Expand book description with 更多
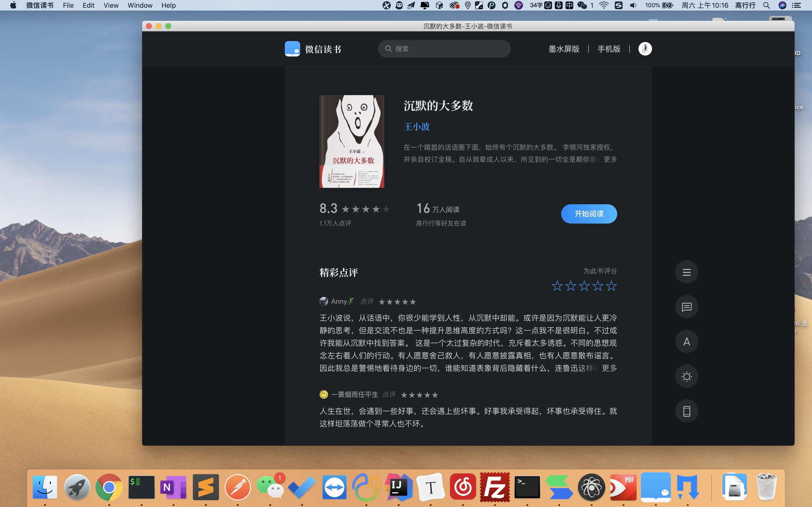The height and width of the screenshot is (507, 812). [x=610, y=160]
